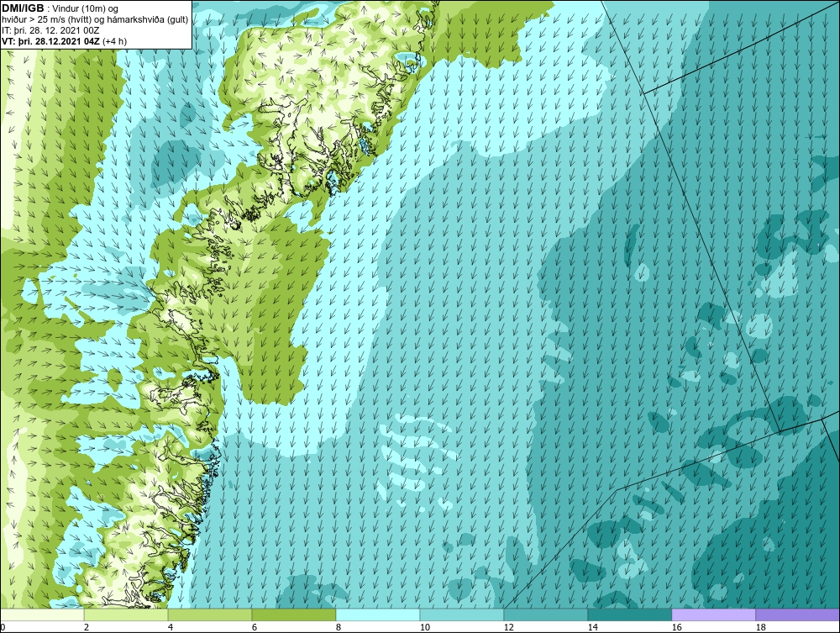Click the 'hviður > 25 m/s (hvítt)' legend description line
The width and height of the screenshot is (840, 633).
click(95, 20)
